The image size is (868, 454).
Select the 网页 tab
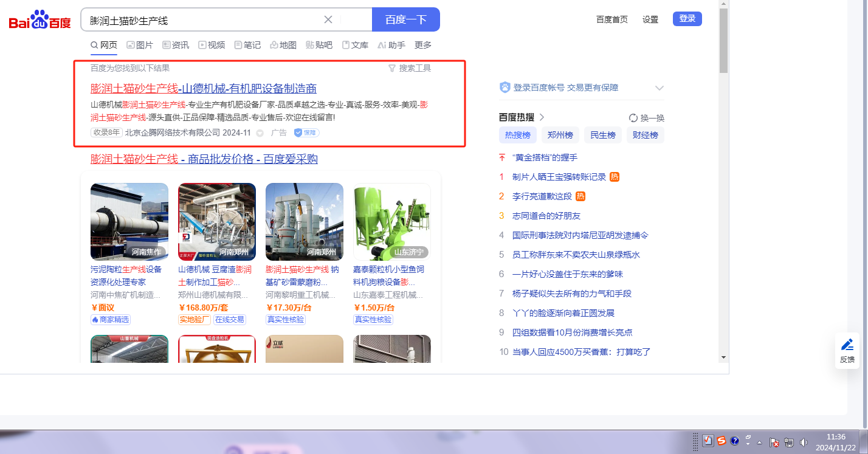point(104,45)
